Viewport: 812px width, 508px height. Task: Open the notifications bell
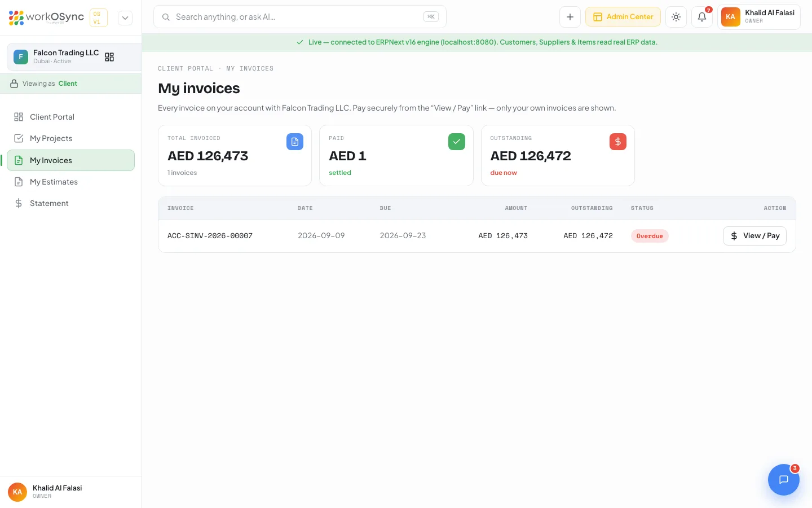click(x=702, y=17)
